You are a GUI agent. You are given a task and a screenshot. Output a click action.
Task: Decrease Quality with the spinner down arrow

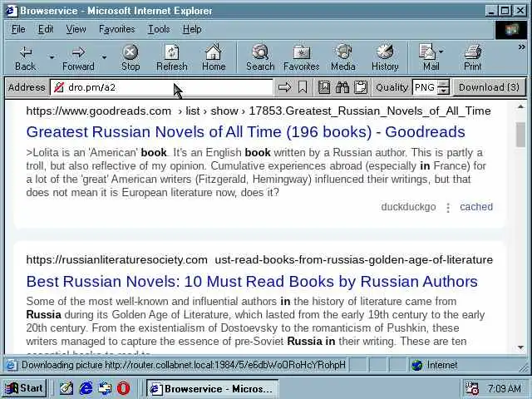click(x=443, y=91)
